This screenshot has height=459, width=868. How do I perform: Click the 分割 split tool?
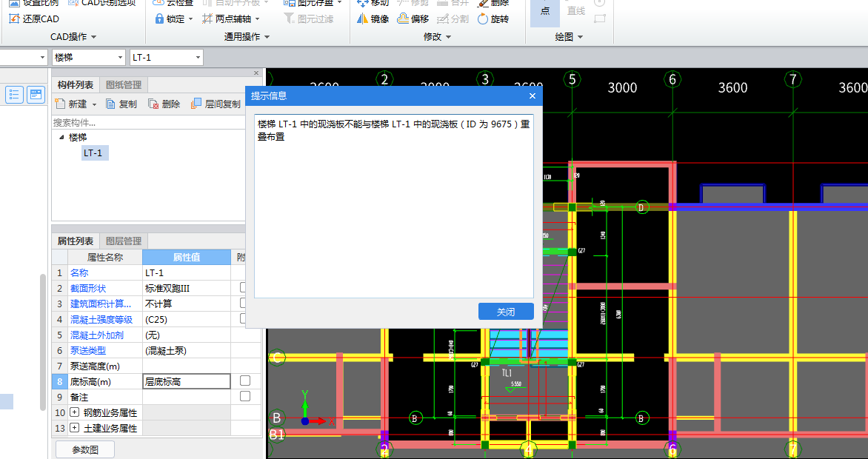coord(453,19)
